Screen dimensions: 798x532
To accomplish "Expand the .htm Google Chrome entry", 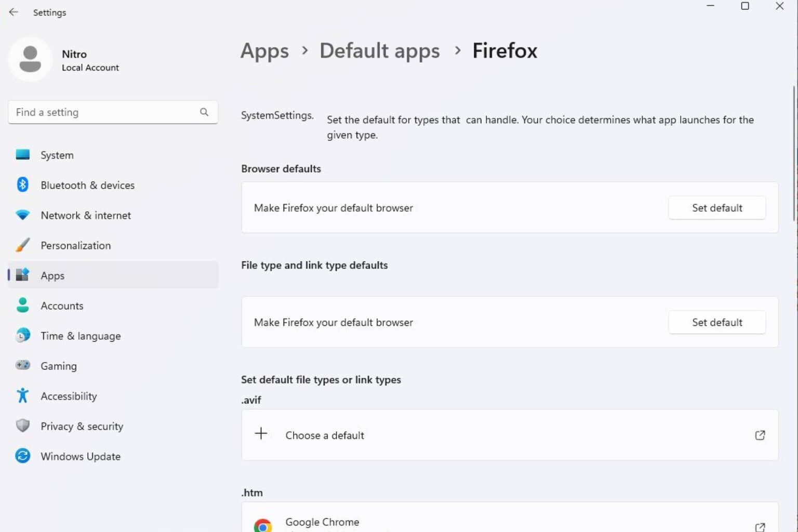I will point(322,522).
